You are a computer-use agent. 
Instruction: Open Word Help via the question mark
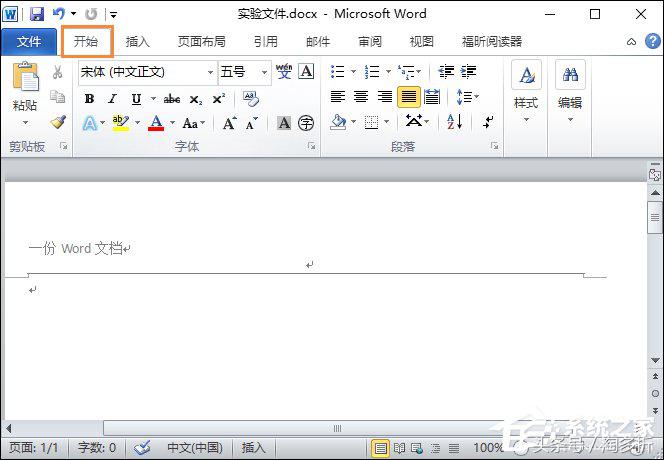pos(653,41)
